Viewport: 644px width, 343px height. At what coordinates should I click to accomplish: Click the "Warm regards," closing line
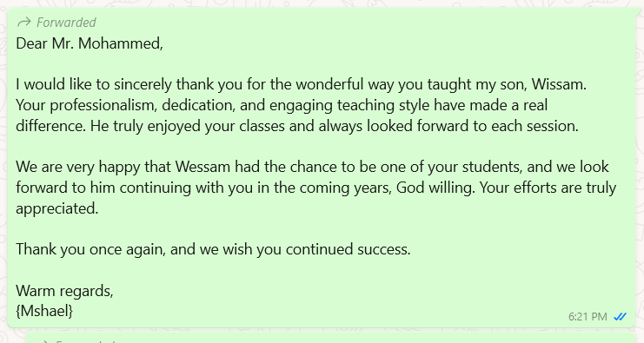tap(64, 291)
